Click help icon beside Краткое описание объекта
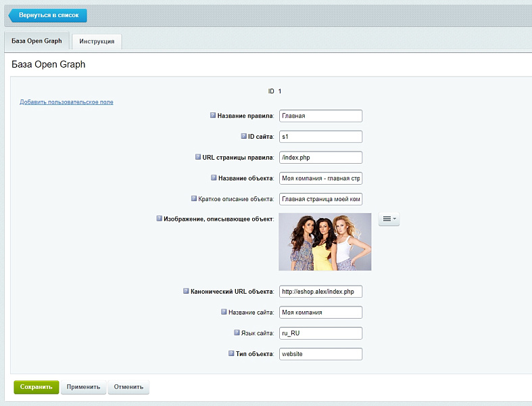This screenshot has width=532, height=406. pyautogui.click(x=194, y=199)
